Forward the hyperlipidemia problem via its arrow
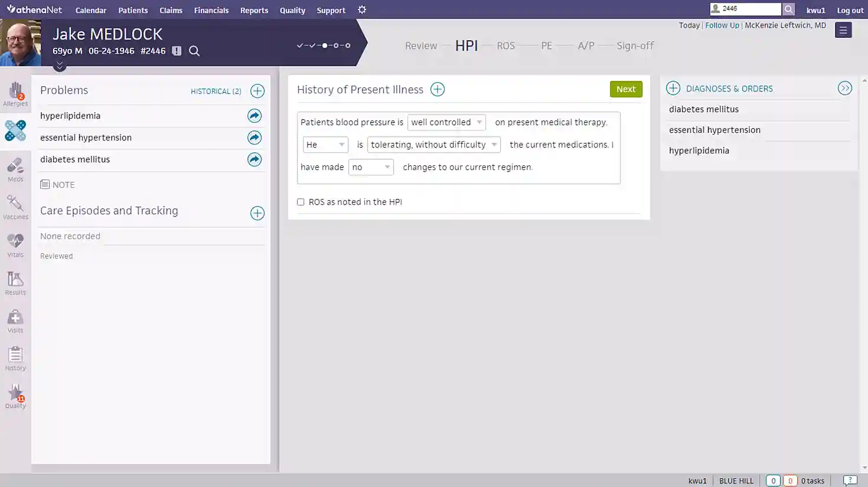 pyautogui.click(x=254, y=116)
